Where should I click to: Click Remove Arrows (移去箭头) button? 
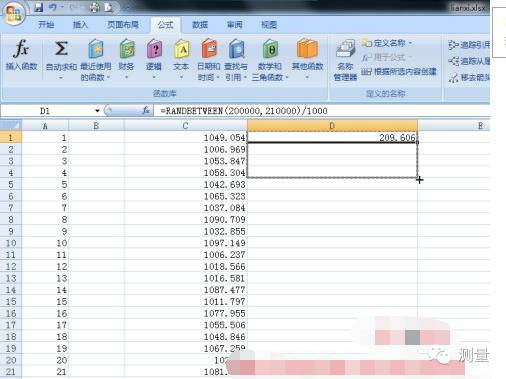pos(469,78)
